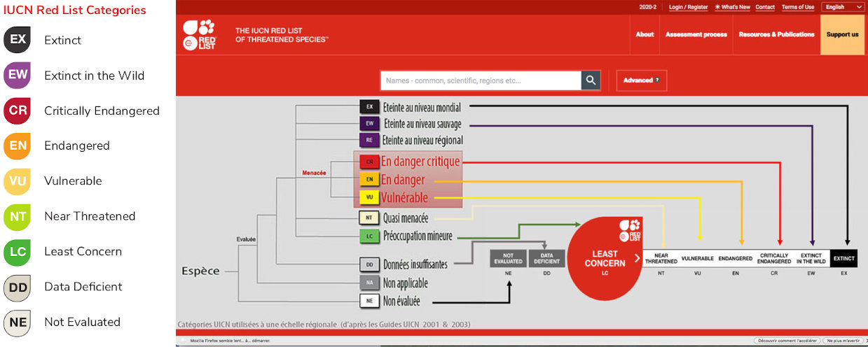This screenshot has width=868, height=347.
Task: Open the Login / Register link
Action: pos(688,7)
